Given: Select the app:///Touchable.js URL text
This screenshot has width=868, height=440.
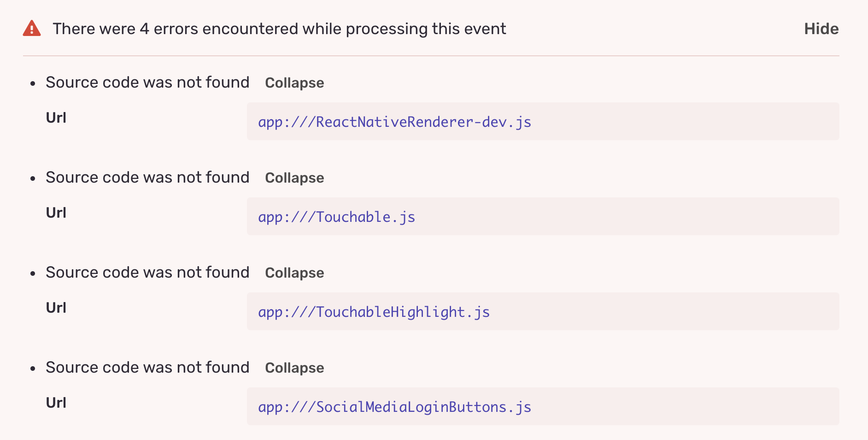Looking at the screenshot, I should tap(337, 217).
